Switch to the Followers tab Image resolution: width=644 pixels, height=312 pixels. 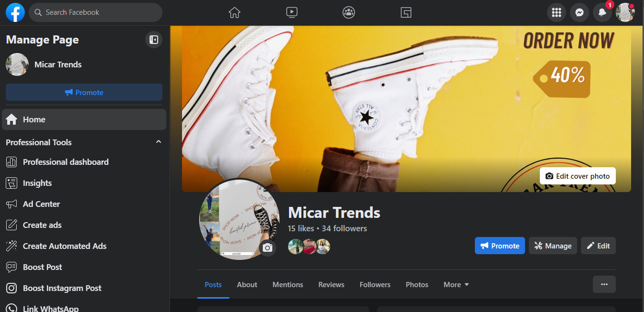(x=375, y=284)
